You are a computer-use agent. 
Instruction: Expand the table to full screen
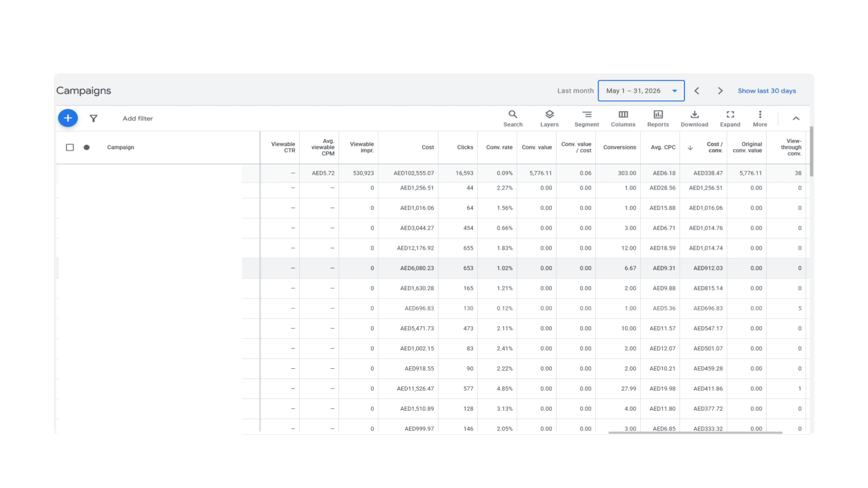click(730, 119)
